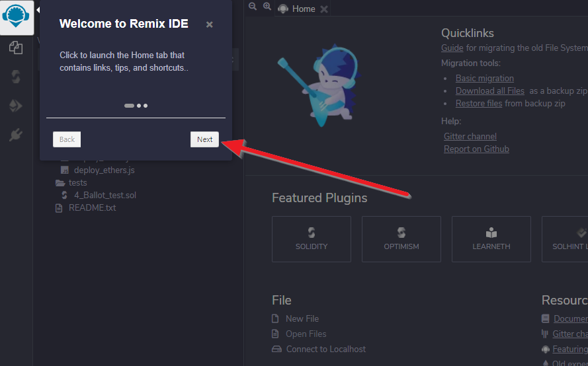588x366 pixels.
Task: Open the Plugin manager plug icon
Action: tap(16, 135)
